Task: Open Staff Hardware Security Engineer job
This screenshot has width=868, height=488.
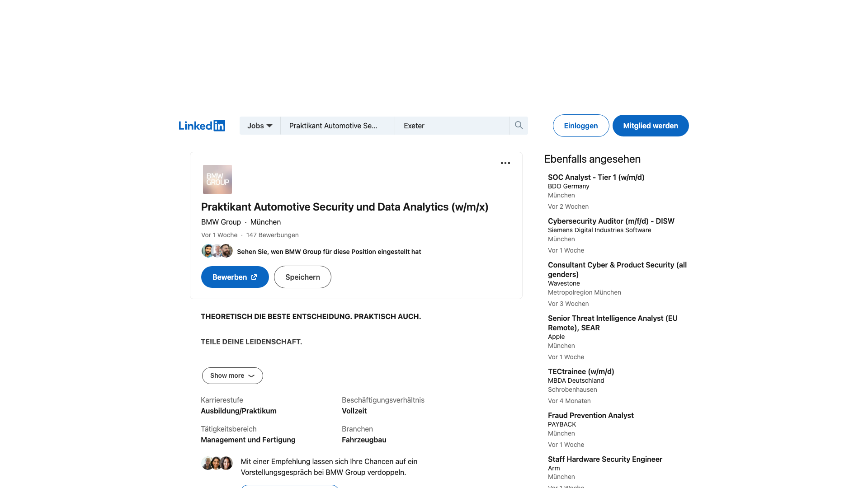Action: [605, 459]
